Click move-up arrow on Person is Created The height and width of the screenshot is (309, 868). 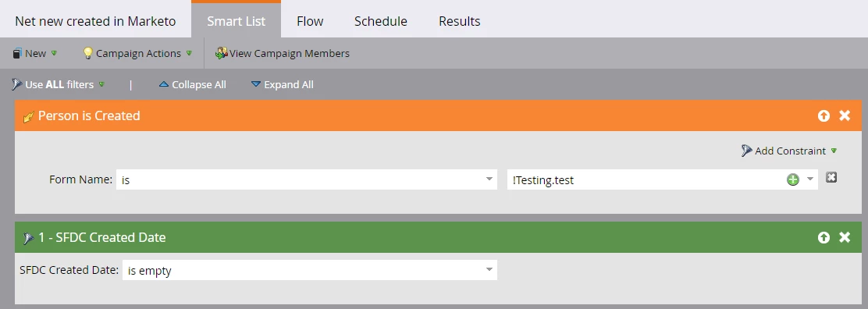tap(824, 115)
